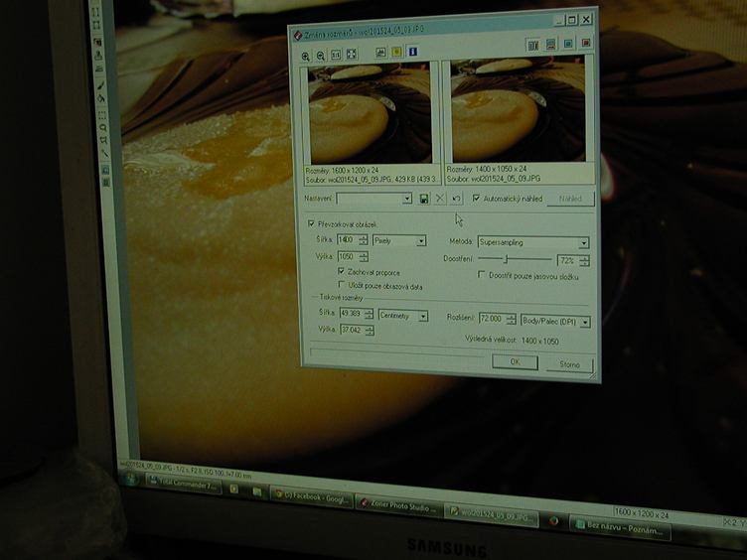Click the stepper on the Výška 1050 field

pyautogui.click(x=364, y=257)
